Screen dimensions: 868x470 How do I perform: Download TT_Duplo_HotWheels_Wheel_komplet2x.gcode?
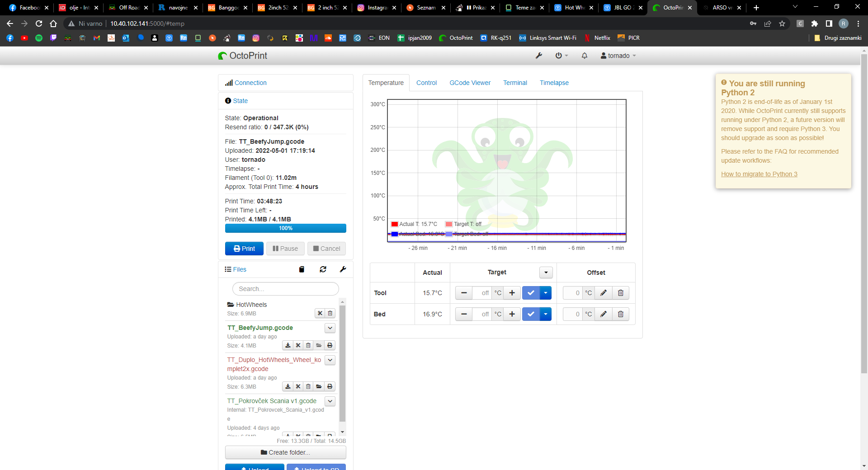point(288,386)
